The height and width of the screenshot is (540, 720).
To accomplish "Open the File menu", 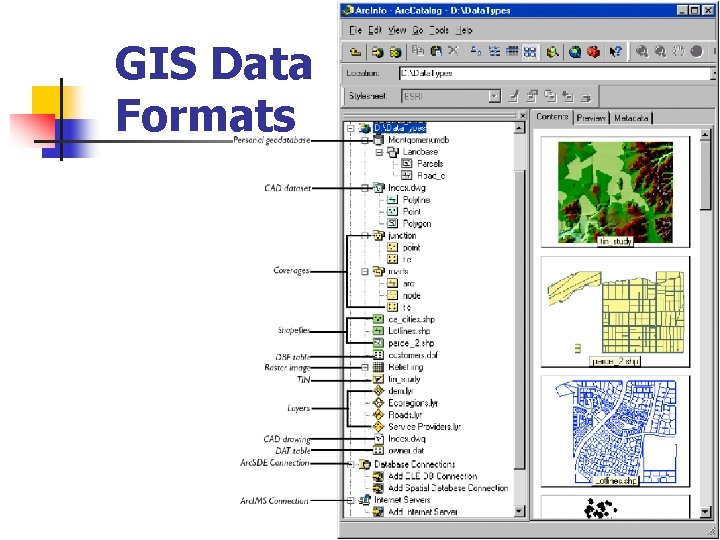I will click(x=355, y=30).
